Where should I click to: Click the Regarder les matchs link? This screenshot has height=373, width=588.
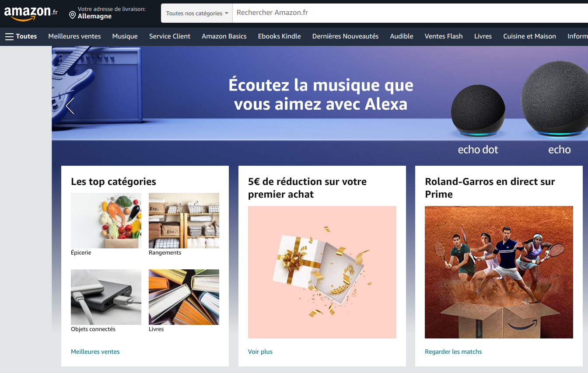(x=453, y=352)
